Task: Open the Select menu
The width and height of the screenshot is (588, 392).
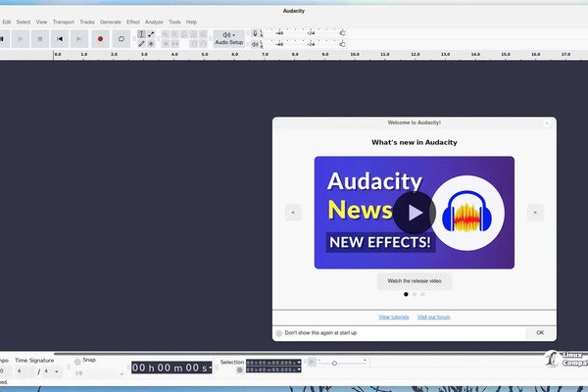Action: point(24,23)
